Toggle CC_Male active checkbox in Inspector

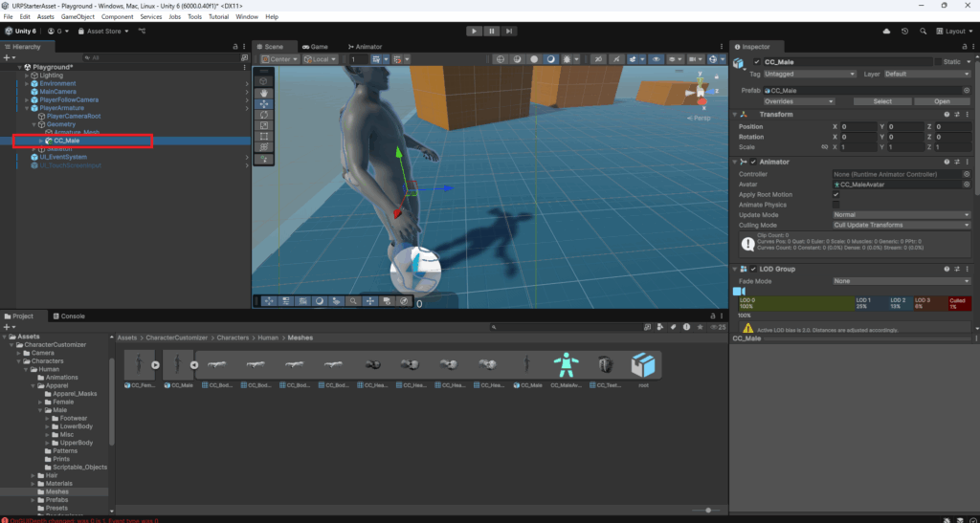757,62
